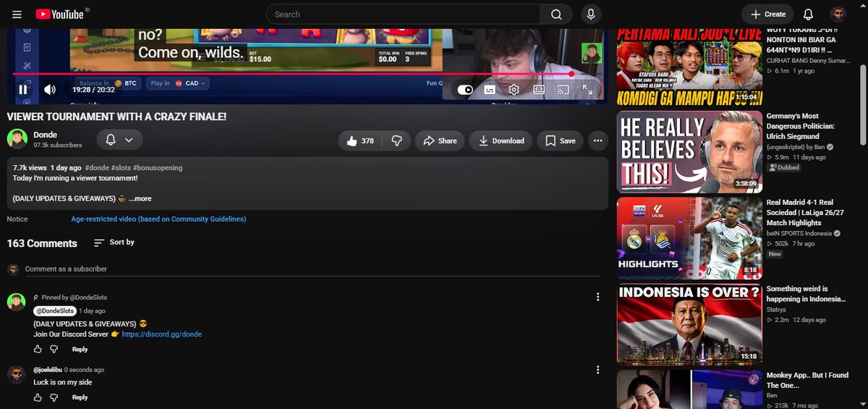Like the pinned DondeSlots comment
The image size is (868, 409).
coord(38,349)
